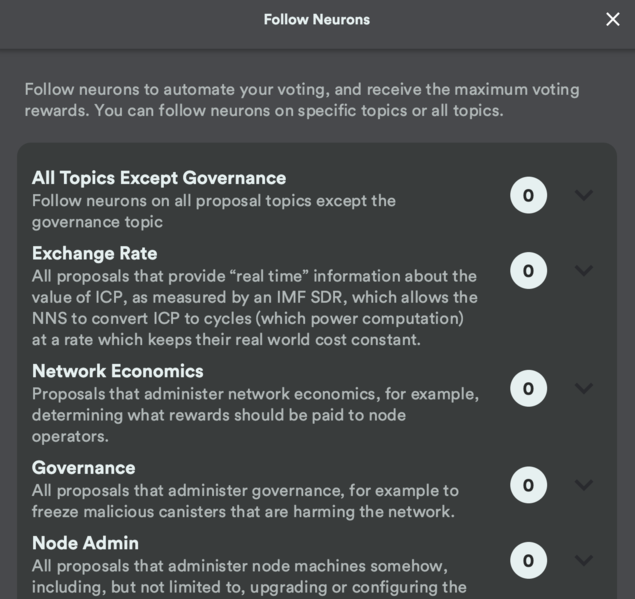
Task: Select the Network Economics topic heading
Action: pyautogui.click(x=118, y=371)
